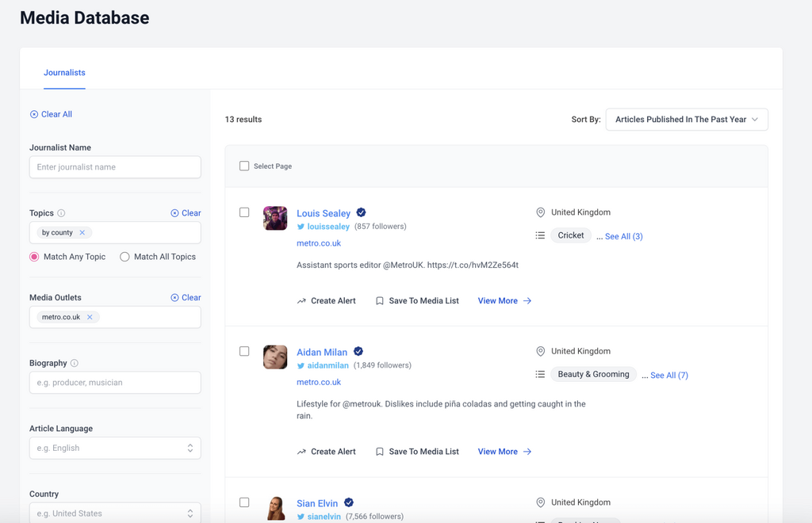The height and width of the screenshot is (523, 812).
Task: Click Louis Sealey's Twitter bird icon
Action: pyautogui.click(x=301, y=227)
